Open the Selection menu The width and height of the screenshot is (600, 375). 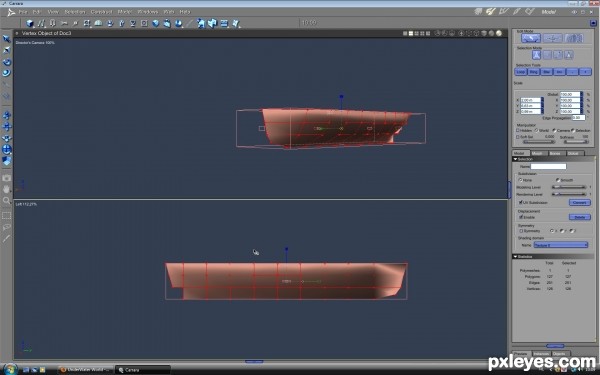75,12
